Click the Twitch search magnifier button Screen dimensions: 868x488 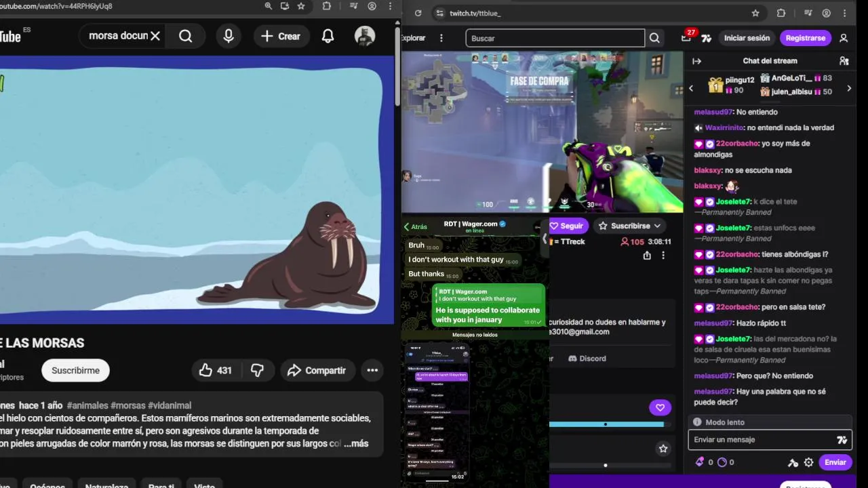pyautogui.click(x=654, y=38)
